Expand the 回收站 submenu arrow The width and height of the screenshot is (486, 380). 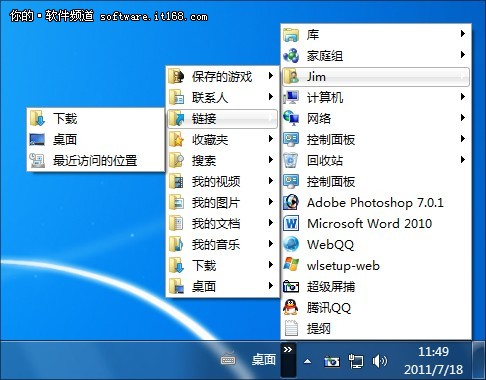pos(463,160)
